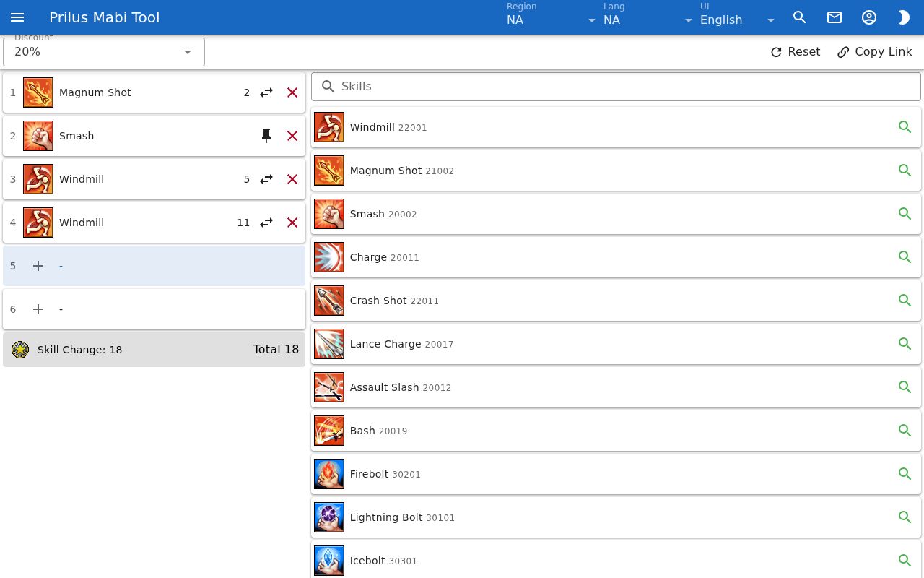
Task: Remove Magnum Shot from slot 1
Action: [x=292, y=92]
